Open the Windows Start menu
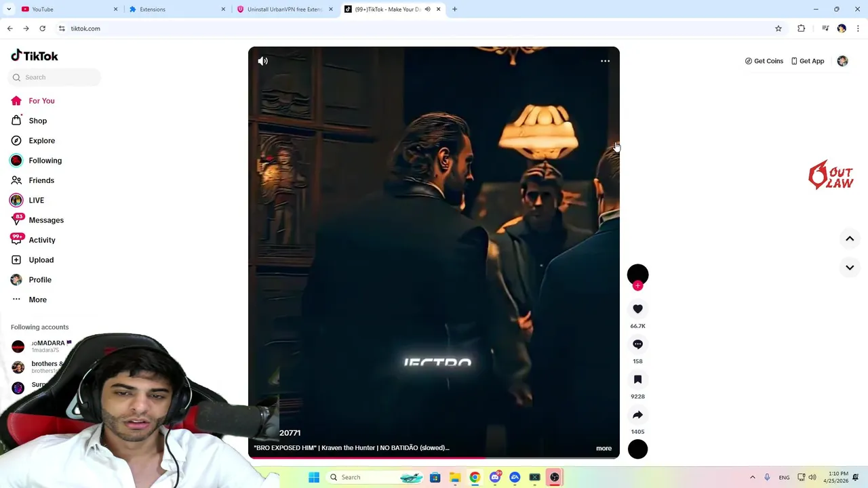The image size is (868, 488). [x=314, y=477]
